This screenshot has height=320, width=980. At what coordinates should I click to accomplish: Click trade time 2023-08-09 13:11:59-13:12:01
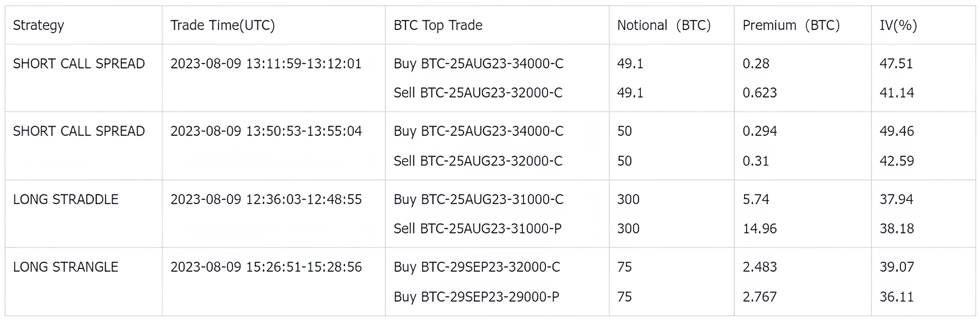point(266,64)
